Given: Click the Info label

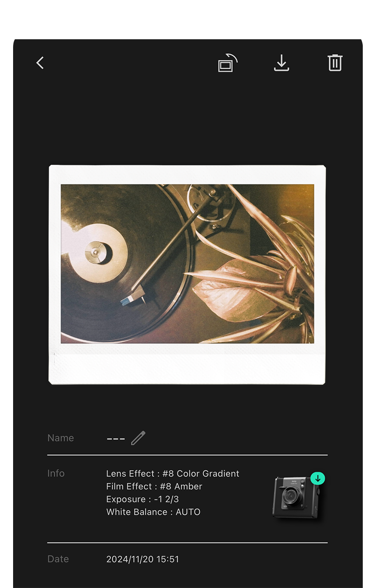Looking at the screenshot, I should (56, 473).
